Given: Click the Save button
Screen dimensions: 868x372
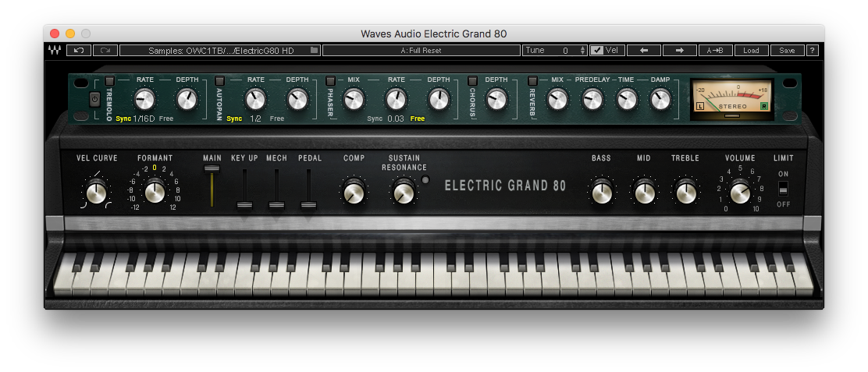Looking at the screenshot, I should pos(787,50).
